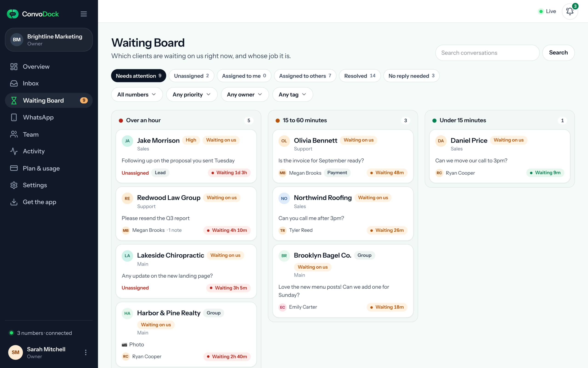This screenshot has width=588, height=368.
Task: Click Unassigned label on Lakeside Chiropractic card
Action: [x=135, y=288]
